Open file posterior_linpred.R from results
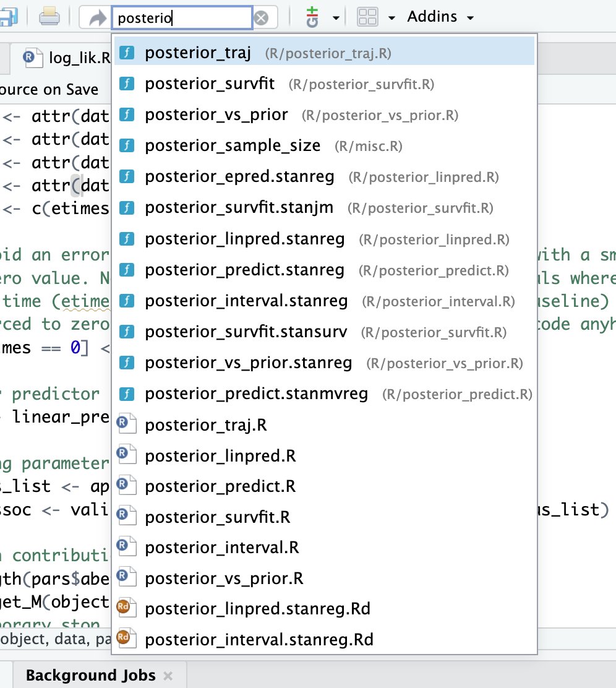 pos(324,456)
